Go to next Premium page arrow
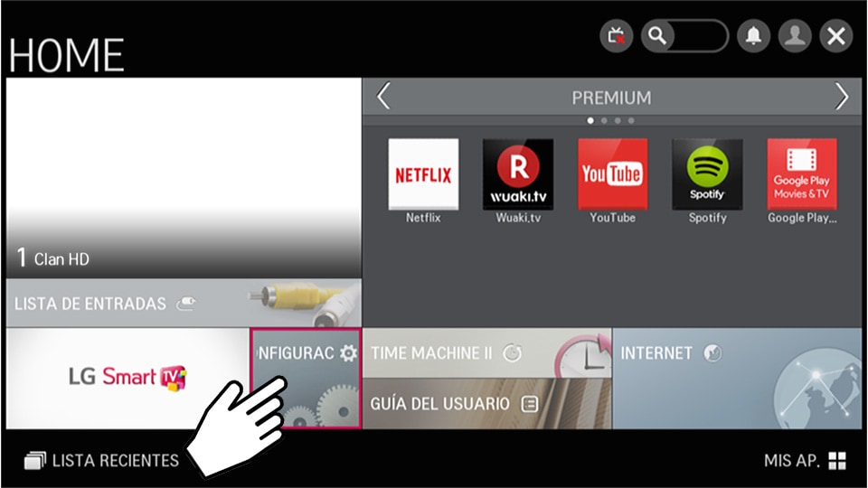 tap(842, 97)
